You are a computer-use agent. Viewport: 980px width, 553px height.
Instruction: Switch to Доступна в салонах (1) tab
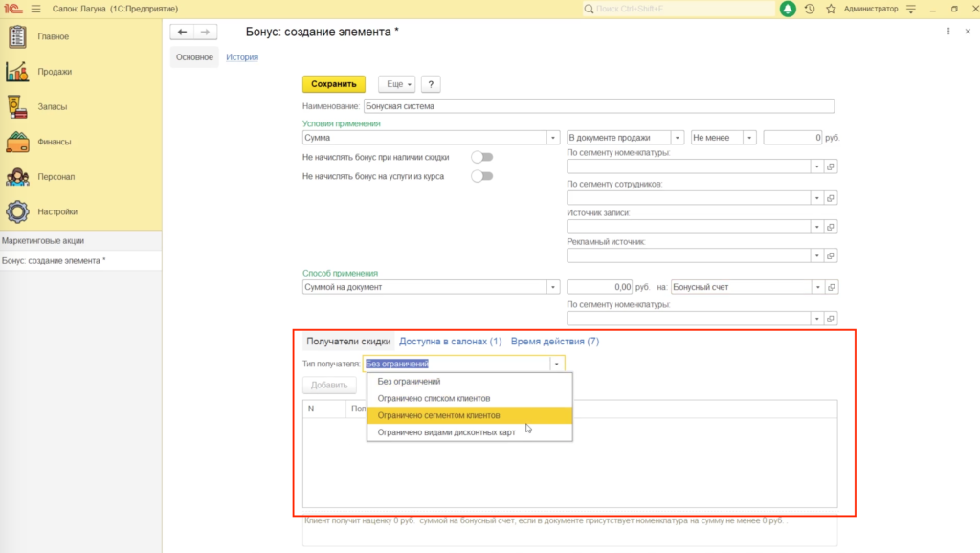pos(450,342)
